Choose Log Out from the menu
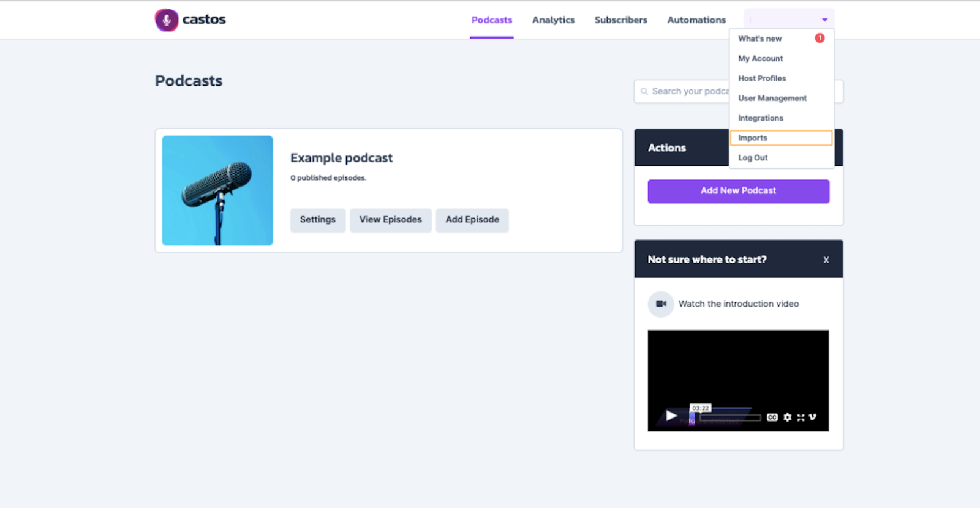 (753, 158)
